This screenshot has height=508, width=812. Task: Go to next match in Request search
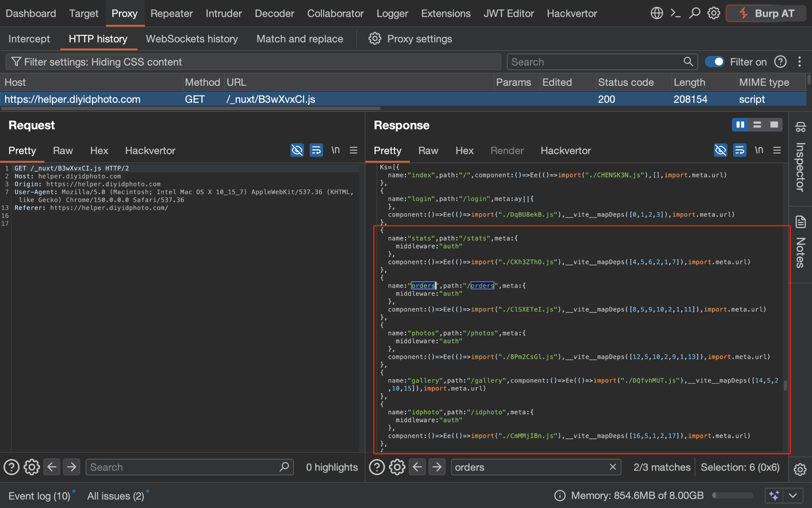point(72,467)
